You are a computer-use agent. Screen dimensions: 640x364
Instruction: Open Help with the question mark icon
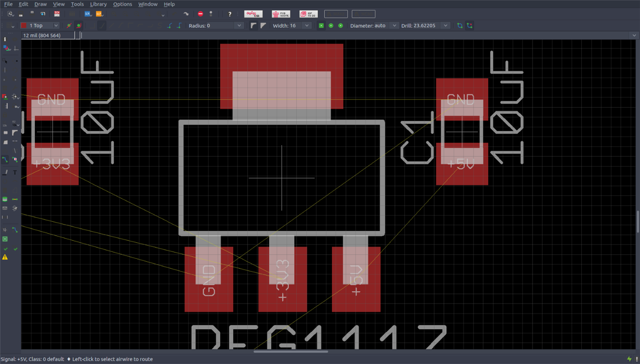229,14
